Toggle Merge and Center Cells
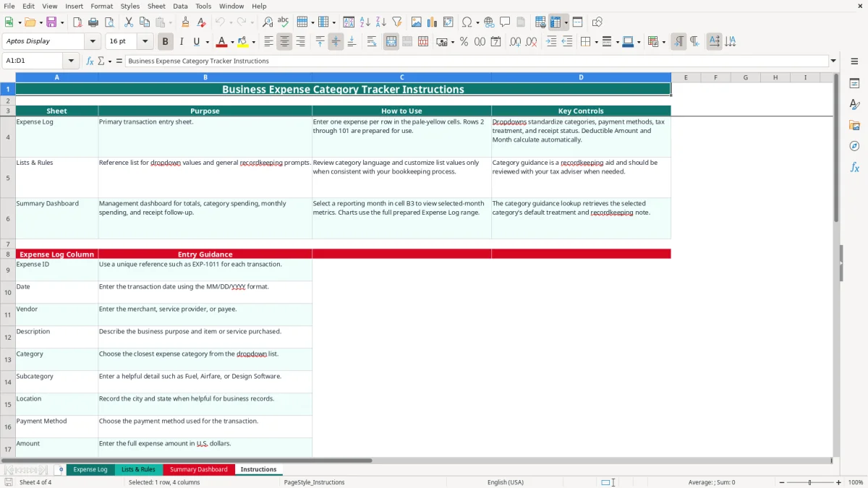Image resolution: width=868 pixels, height=488 pixels. tap(391, 42)
